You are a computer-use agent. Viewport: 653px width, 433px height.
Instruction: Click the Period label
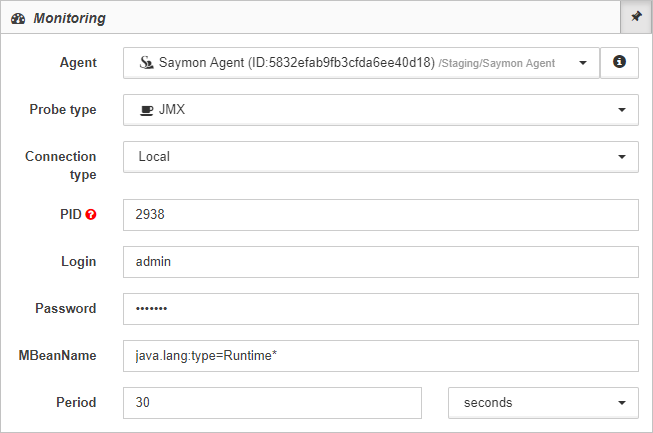click(x=76, y=402)
